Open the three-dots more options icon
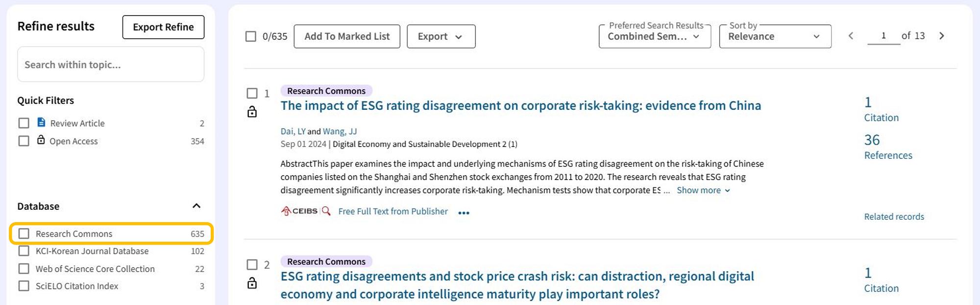The height and width of the screenshot is (305, 980). click(x=464, y=213)
